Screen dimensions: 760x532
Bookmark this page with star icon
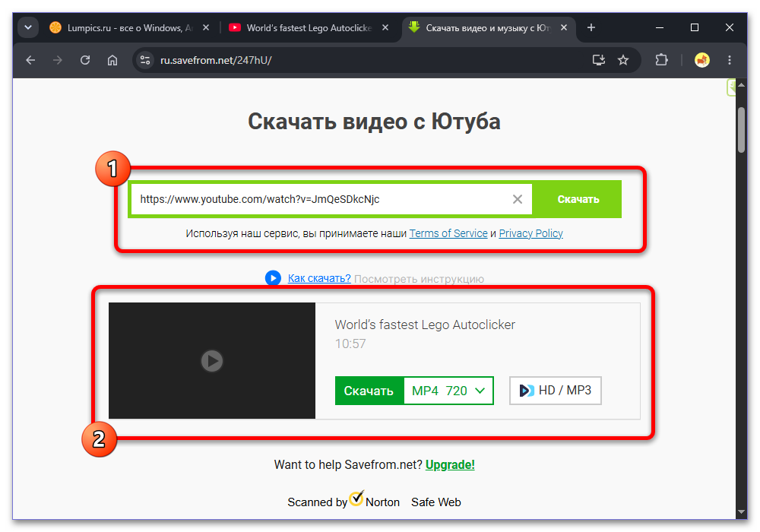coord(623,60)
